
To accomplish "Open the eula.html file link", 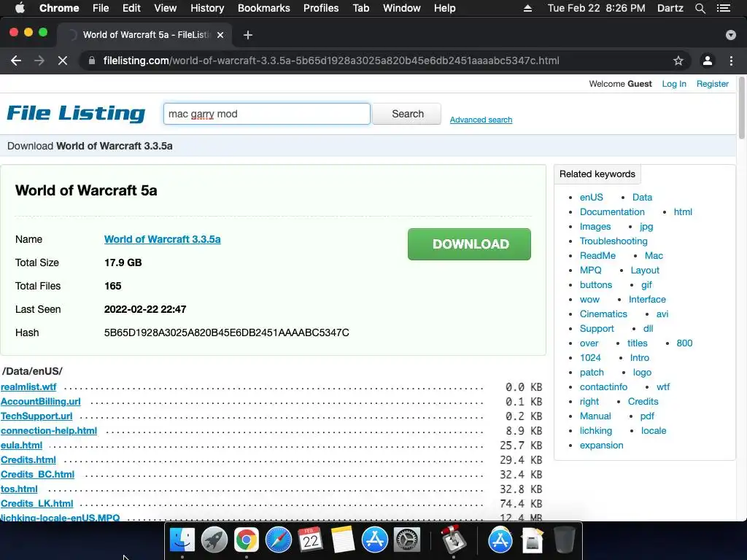I will pos(21,446).
